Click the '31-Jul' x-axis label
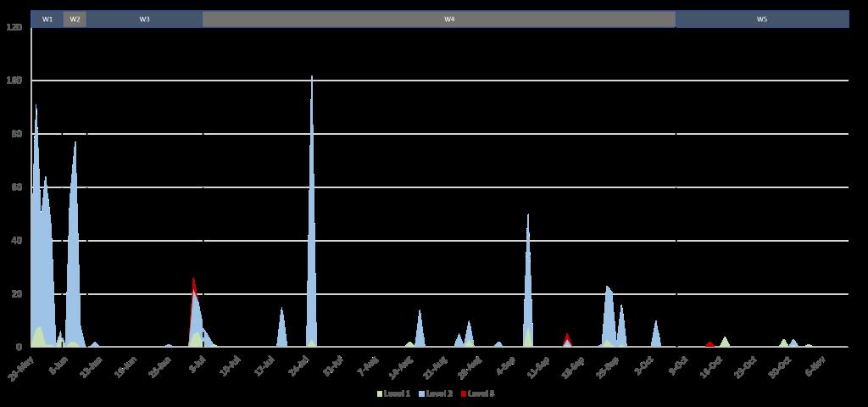 coord(332,365)
